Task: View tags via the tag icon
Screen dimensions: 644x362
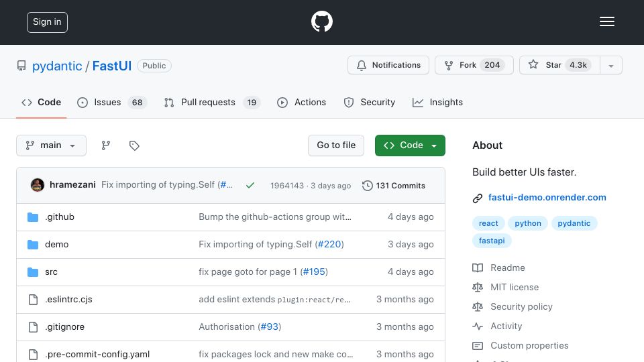Action: pyautogui.click(x=134, y=145)
